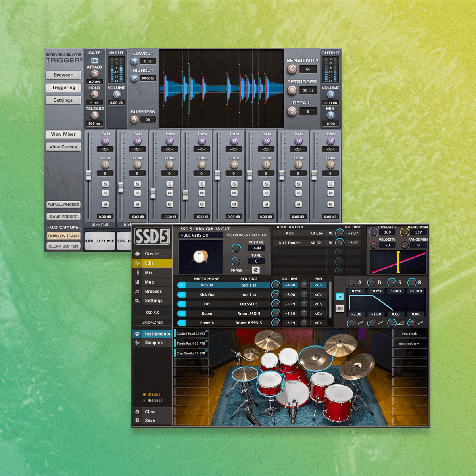
Task: Open the Room B.SSD 5 routing dropdown
Action: coord(249,323)
